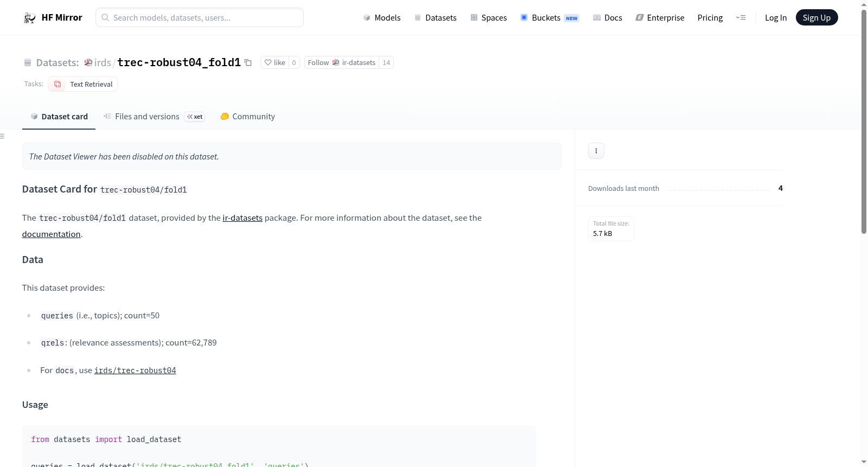Click the Usage section heading
The width and height of the screenshot is (868, 467).
35,405
